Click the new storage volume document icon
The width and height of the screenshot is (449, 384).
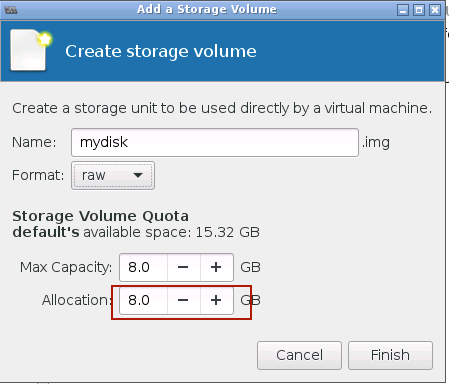click(x=31, y=50)
